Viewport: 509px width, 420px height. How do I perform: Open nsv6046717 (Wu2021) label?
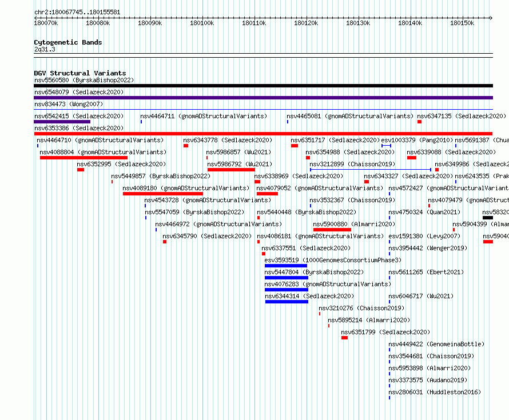[421, 296]
